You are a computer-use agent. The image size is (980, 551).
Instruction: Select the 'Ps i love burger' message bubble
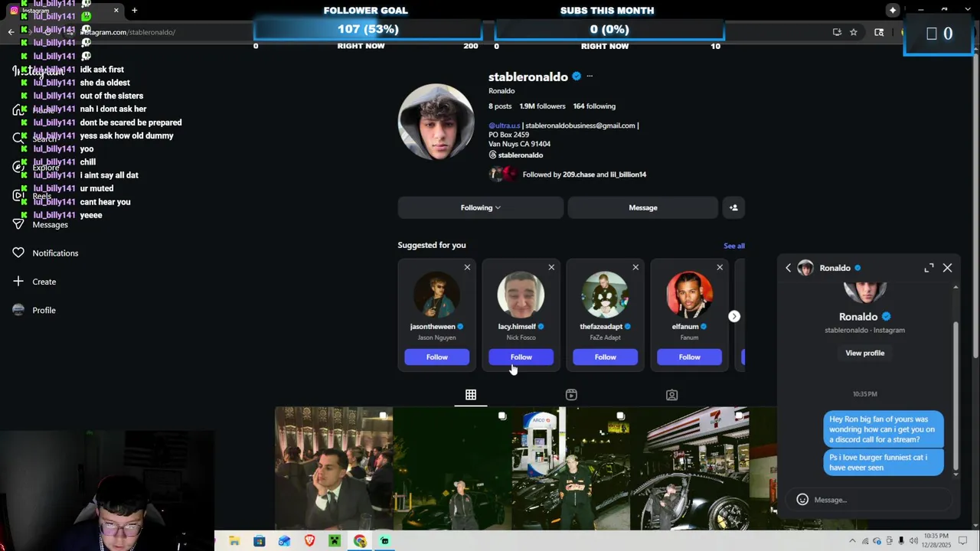click(884, 462)
